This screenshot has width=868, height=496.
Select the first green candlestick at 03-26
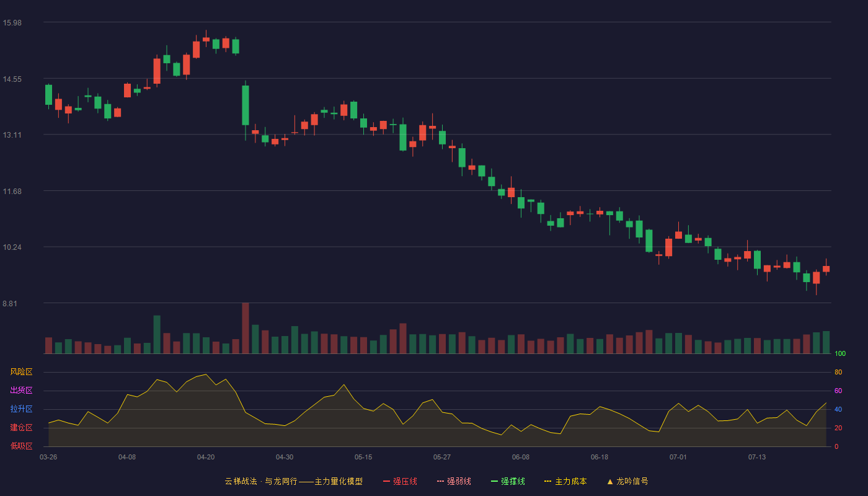coord(48,95)
